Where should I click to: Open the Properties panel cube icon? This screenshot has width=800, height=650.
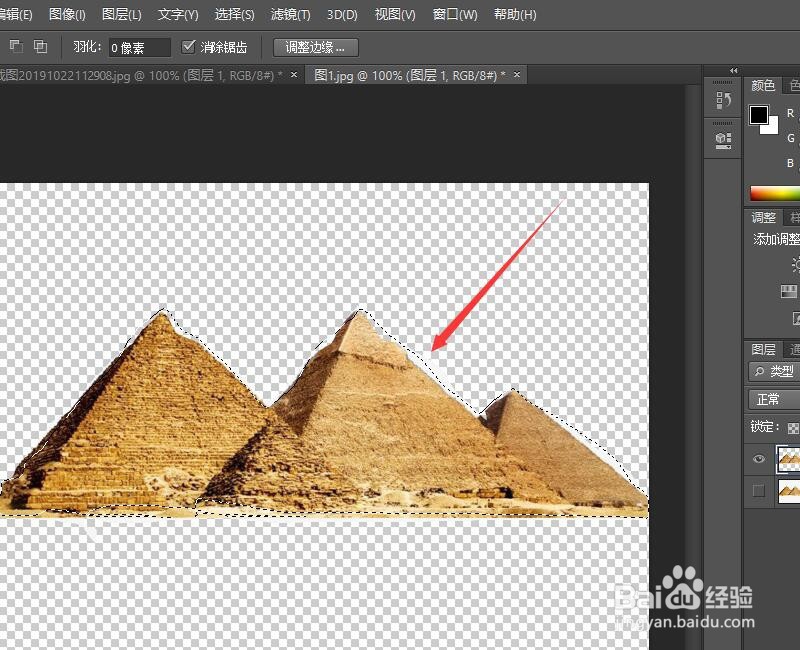point(723,140)
